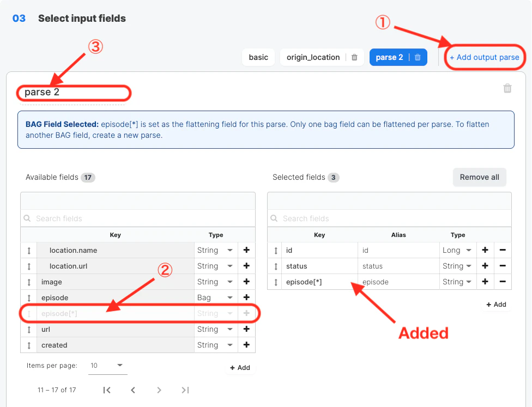The height and width of the screenshot is (407, 532).
Task: Remove id field with minus icon
Action: coord(503,250)
